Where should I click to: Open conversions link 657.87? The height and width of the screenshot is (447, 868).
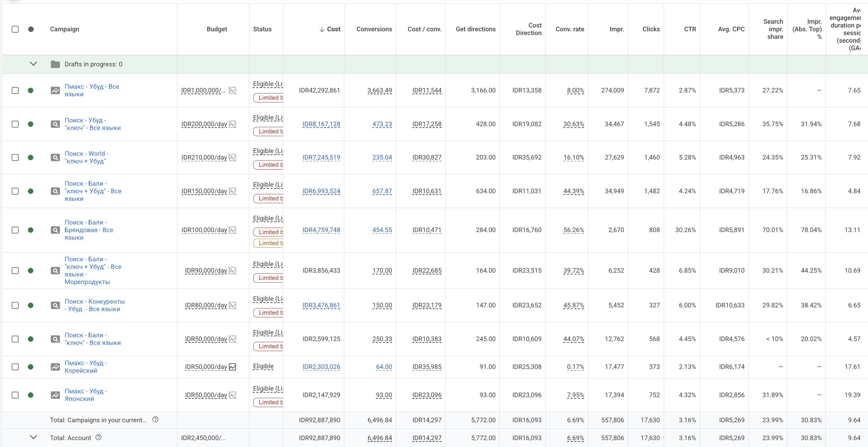pos(382,191)
